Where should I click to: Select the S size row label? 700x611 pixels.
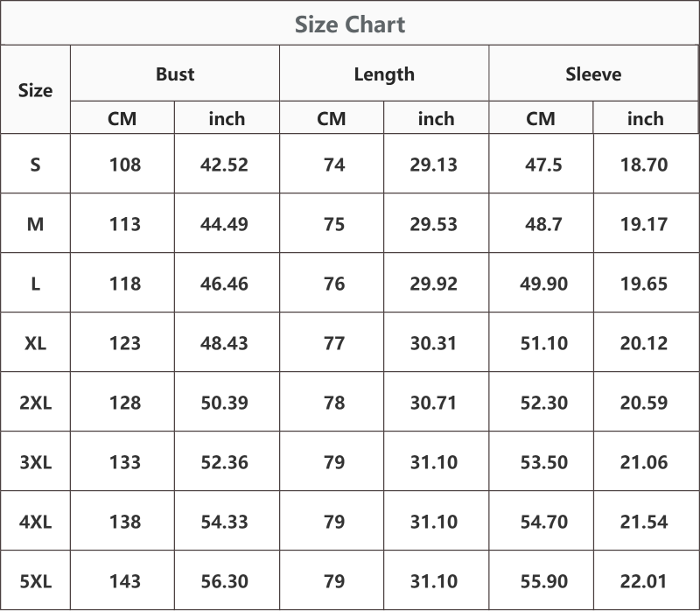pyautogui.click(x=35, y=165)
